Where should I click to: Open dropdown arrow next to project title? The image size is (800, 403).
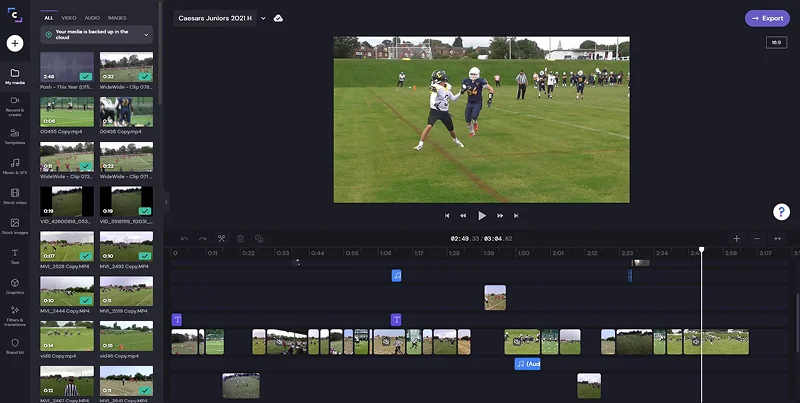click(x=263, y=18)
